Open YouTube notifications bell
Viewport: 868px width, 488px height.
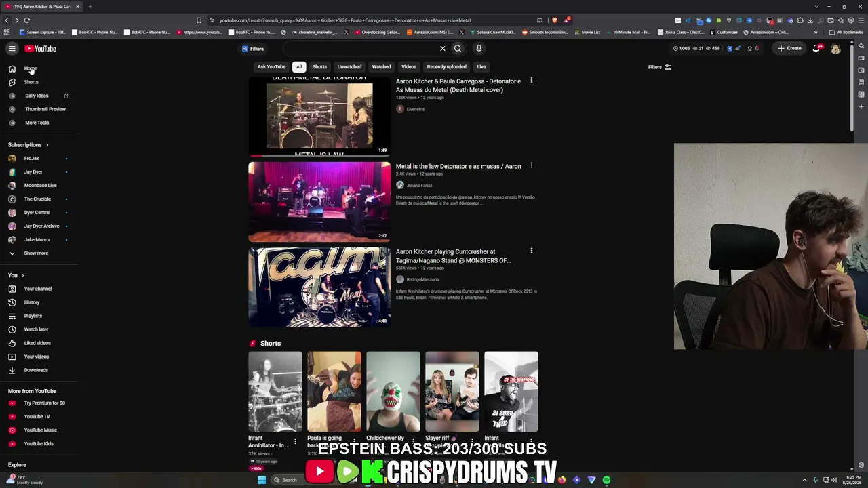coord(817,48)
